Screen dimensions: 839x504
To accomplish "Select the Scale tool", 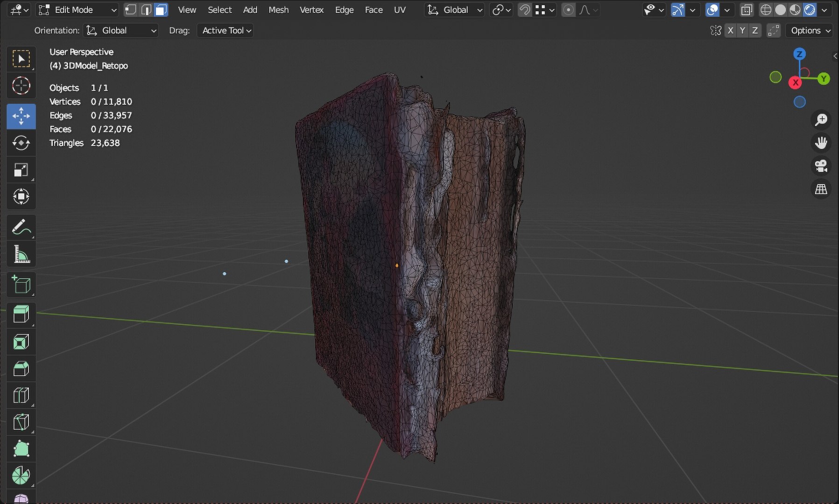I will pos(21,170).
